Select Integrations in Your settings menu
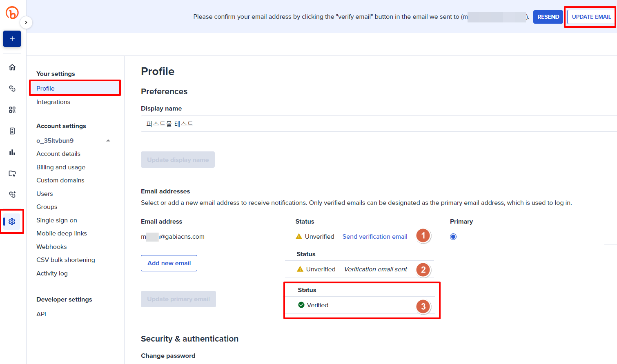This screenshot has height=364, width=617. pos(53,102)
